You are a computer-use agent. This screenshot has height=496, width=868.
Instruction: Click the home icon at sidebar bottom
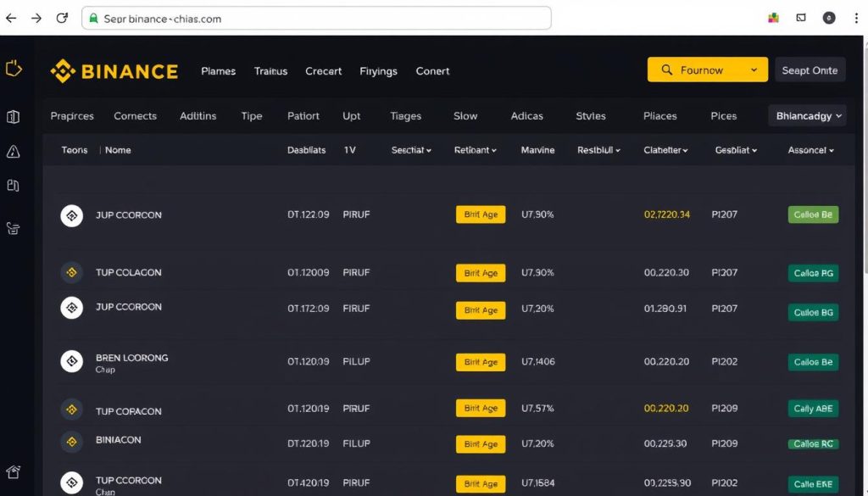13,472
